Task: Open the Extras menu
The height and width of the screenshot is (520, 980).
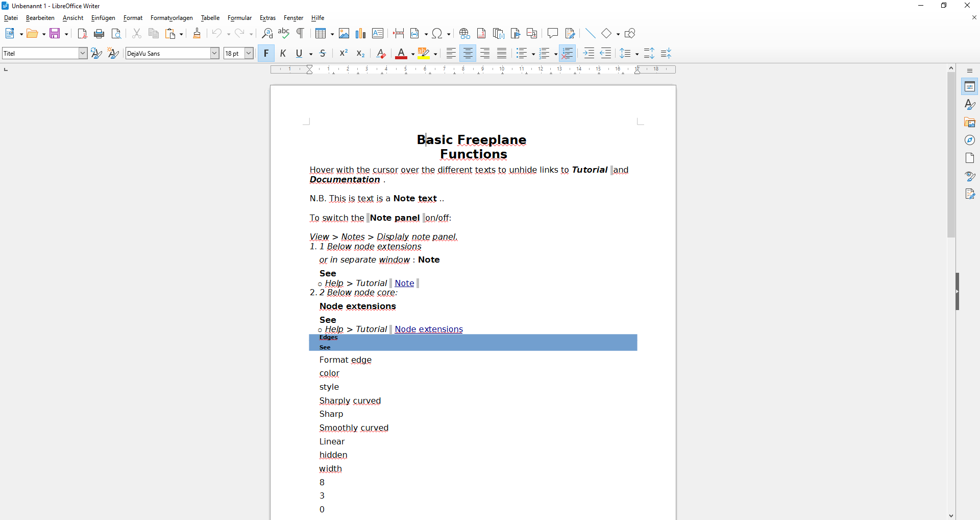Action: (x=267, y=18)
